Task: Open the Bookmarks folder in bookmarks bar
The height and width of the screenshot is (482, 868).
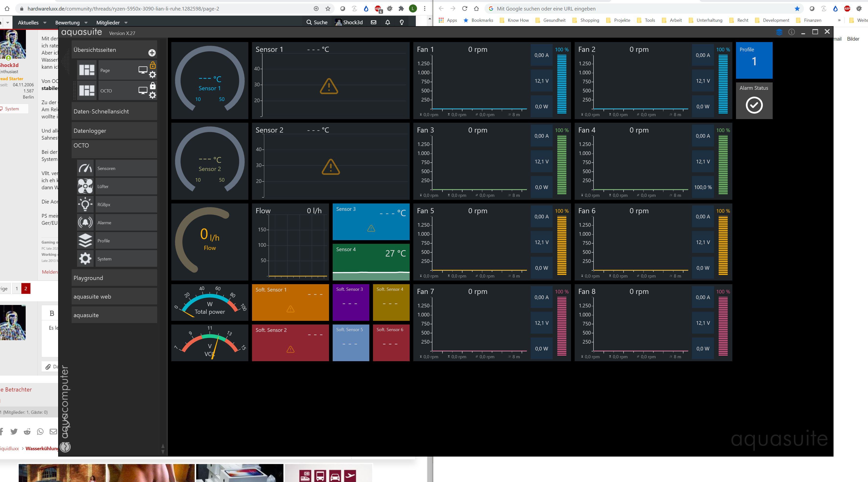Action: pyautogui.click(x=478, y=20)
